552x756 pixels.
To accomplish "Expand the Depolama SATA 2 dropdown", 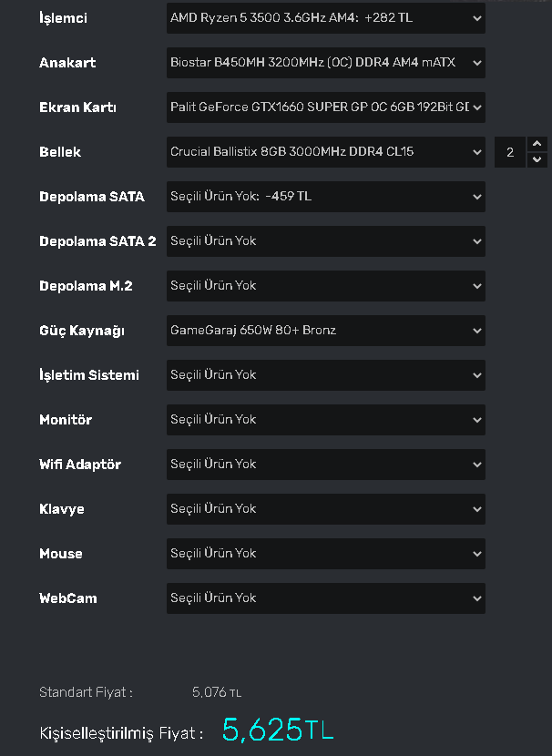I will tap(325, 240).
